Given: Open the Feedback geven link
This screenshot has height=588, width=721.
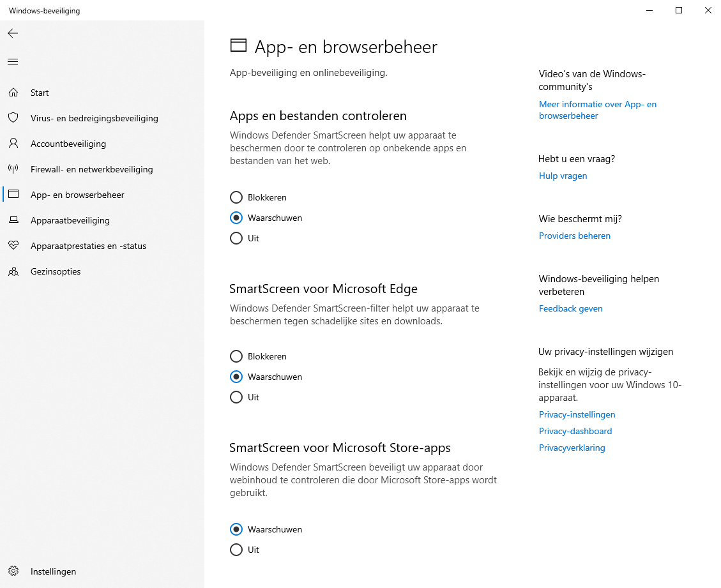Looking at the screenshot, I should 570,308.
